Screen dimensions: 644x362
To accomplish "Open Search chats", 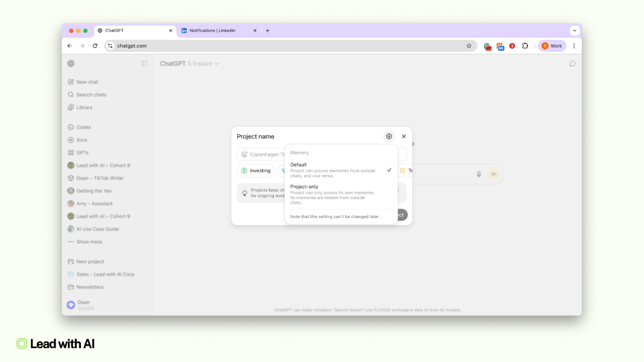I will point(87,95).
